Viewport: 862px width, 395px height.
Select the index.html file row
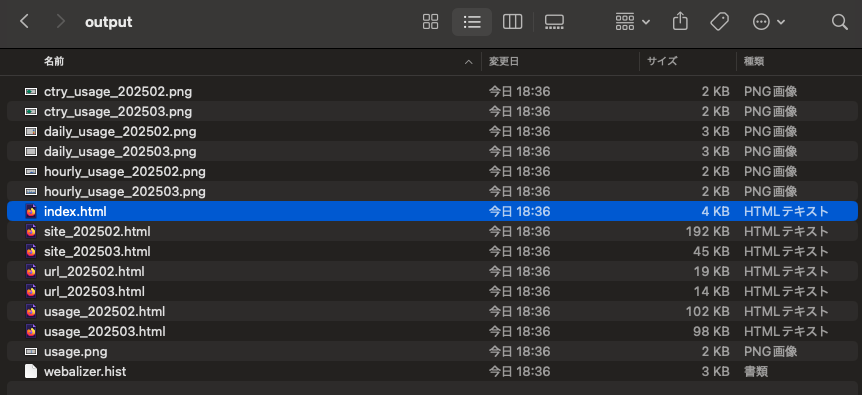pyautogui.click(x=432, y=211)
